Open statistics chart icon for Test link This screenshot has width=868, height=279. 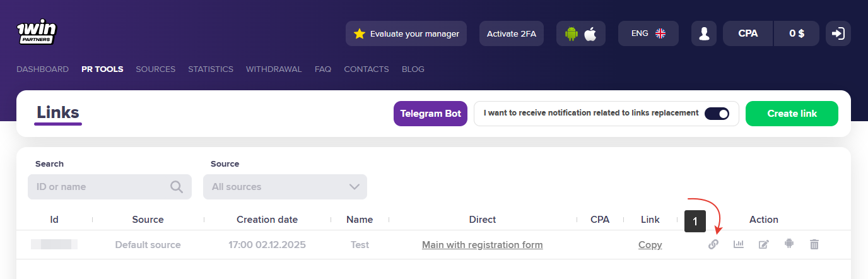(738, 244)
